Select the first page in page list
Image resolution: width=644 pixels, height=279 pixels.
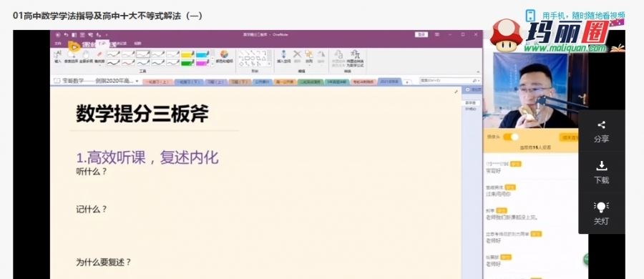(470, 102)
